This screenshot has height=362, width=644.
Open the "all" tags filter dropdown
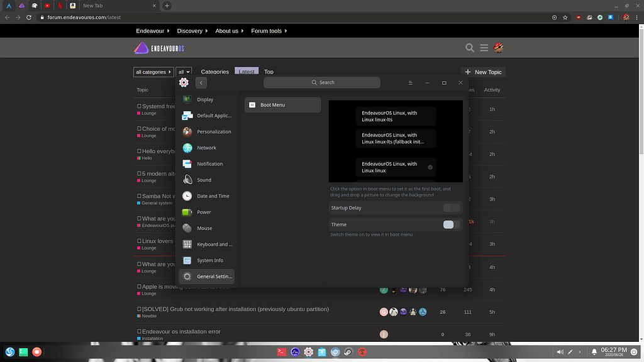click(x=183, y=72)
